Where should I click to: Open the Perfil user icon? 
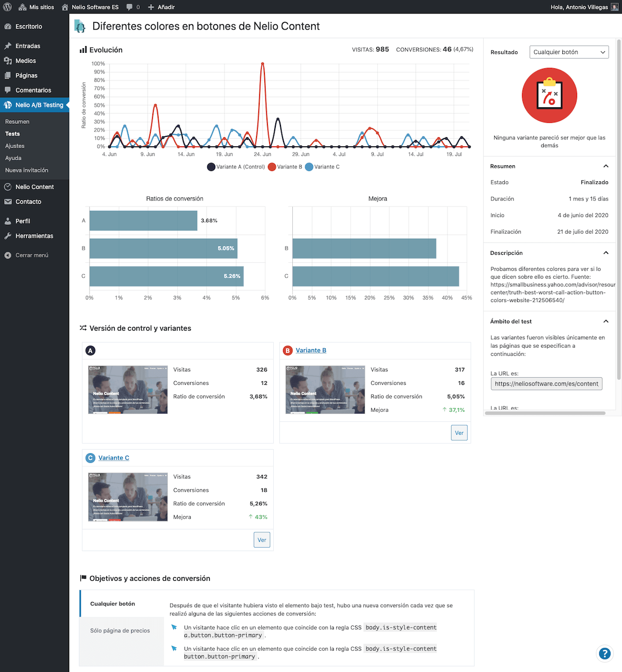(8, 221)
